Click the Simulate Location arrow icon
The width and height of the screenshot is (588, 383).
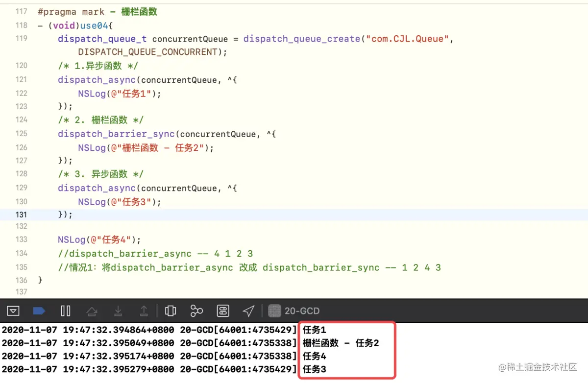(x=248, y=311)
